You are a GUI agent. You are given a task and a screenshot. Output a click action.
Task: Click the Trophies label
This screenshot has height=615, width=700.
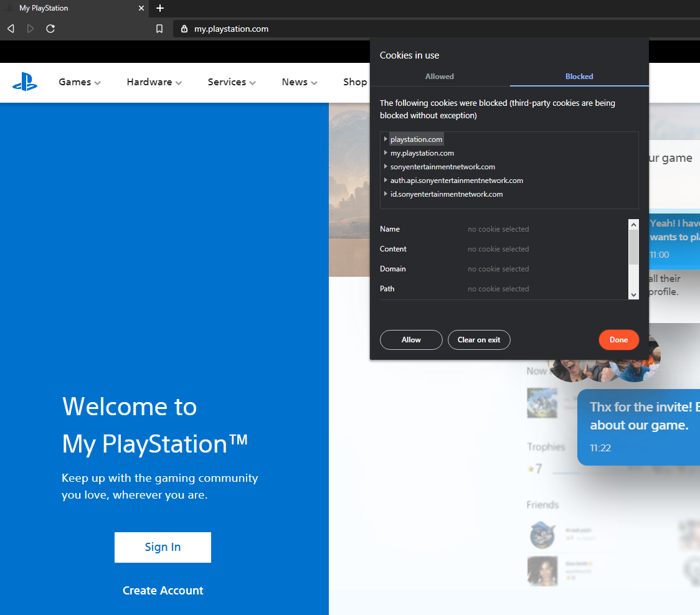pos(546,447)
